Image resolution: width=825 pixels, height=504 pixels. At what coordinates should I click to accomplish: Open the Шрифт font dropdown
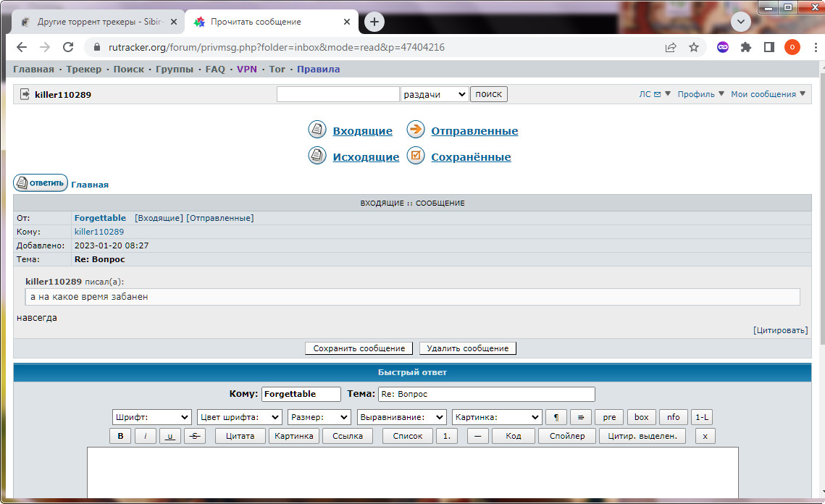pos(152,417)
